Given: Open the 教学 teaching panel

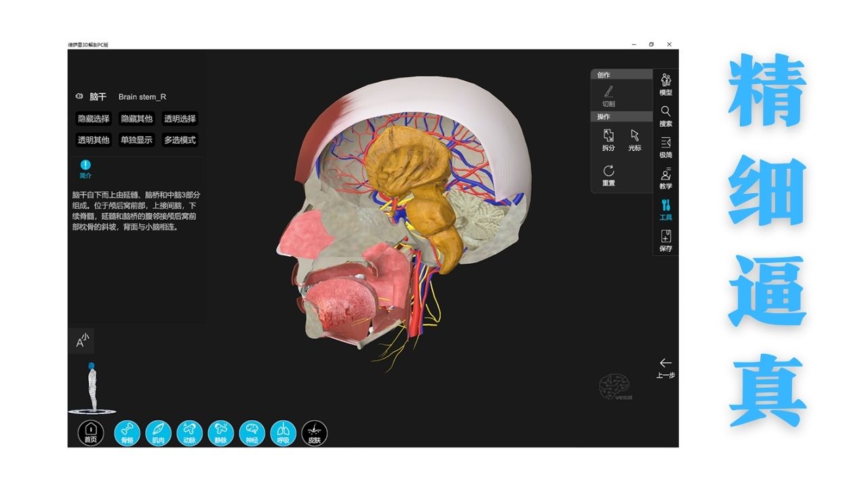Looking at the screenshot, I should click(665, 178).
